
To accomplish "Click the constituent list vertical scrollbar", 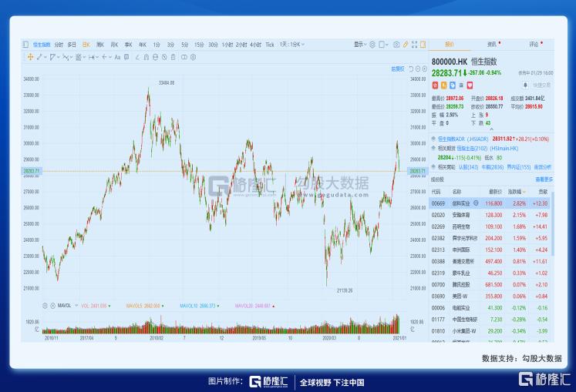I will click(x=553, y=224).
